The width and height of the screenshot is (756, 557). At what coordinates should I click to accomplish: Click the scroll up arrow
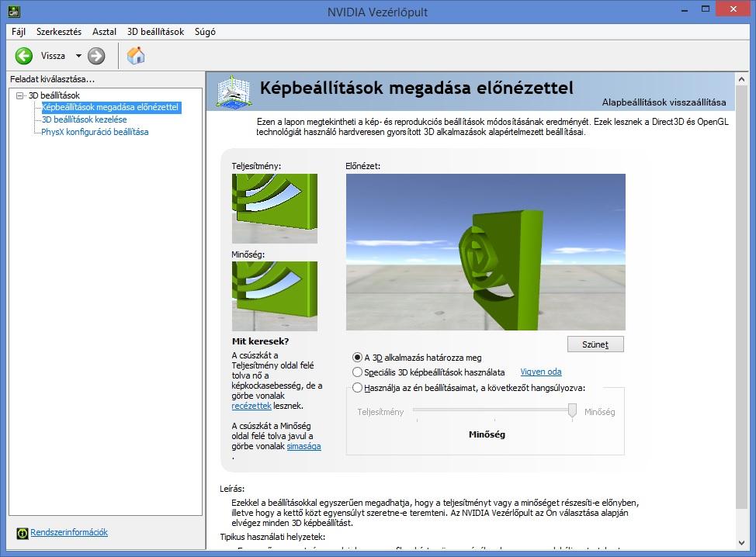tap(741, 79)
